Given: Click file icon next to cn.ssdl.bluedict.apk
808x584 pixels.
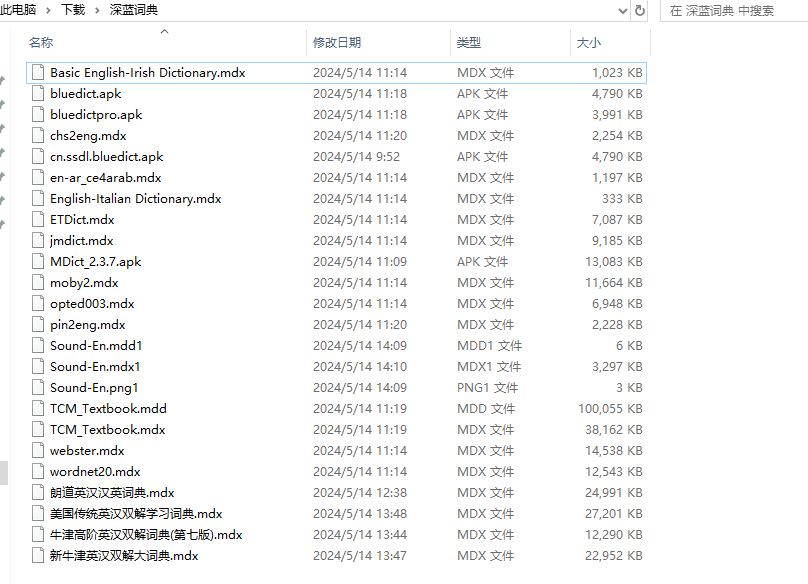Looking at the screenshot, I should [38, 157].
